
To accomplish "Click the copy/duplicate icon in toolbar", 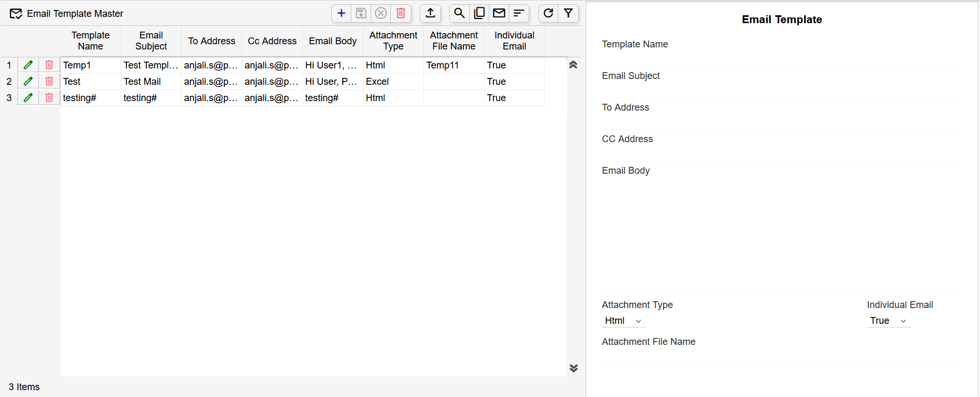I will (479, 13).
